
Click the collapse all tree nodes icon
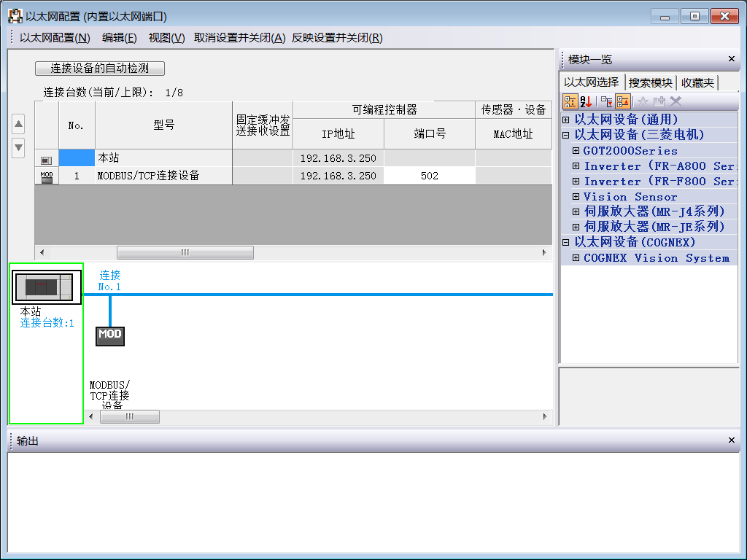pyautogui.click(x=623, y=102)
